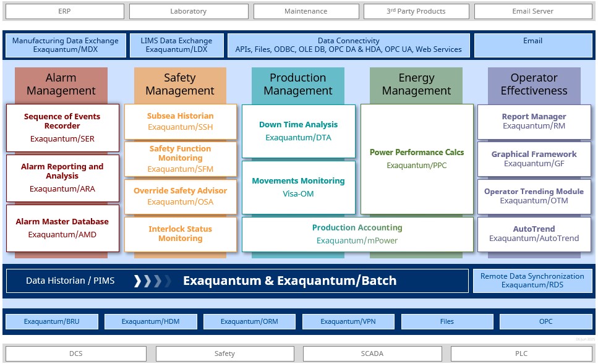Image resolution: width=598 pixels, height=364 pixels.
Task: Open Remote Data Synchronization Exaquantum/RDS block
Action: point(532,281)
